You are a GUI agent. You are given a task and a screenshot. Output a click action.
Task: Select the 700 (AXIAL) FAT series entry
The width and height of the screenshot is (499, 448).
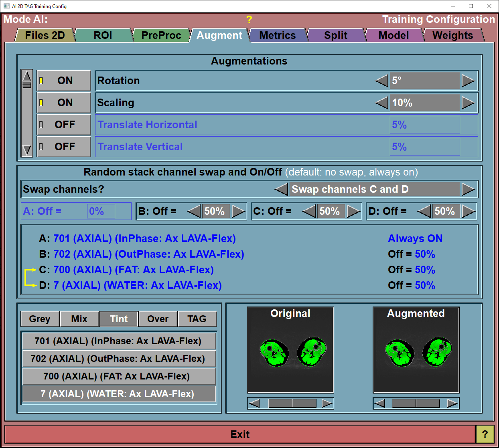119,376
